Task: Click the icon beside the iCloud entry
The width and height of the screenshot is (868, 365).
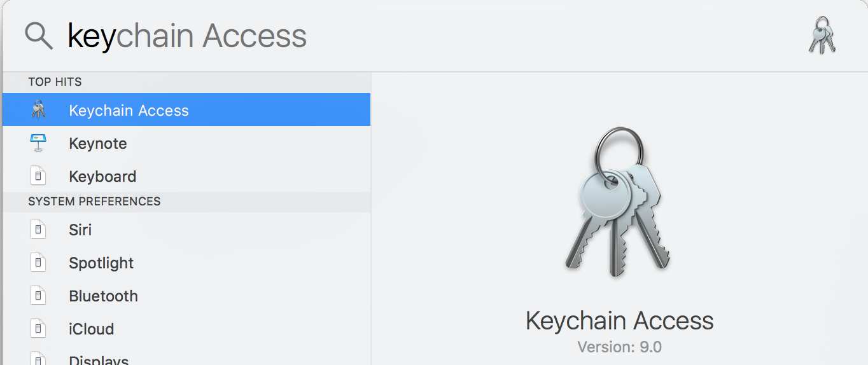Action: click(39, 329)
